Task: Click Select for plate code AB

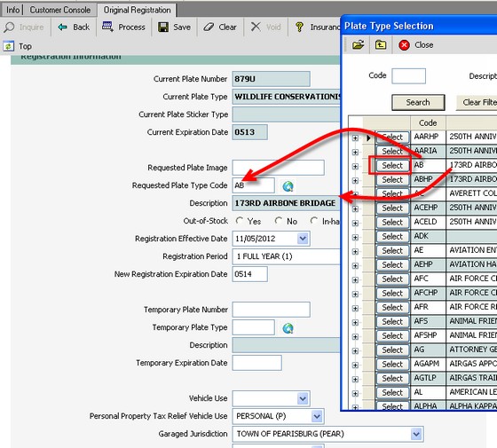Action: pos(392,166)
